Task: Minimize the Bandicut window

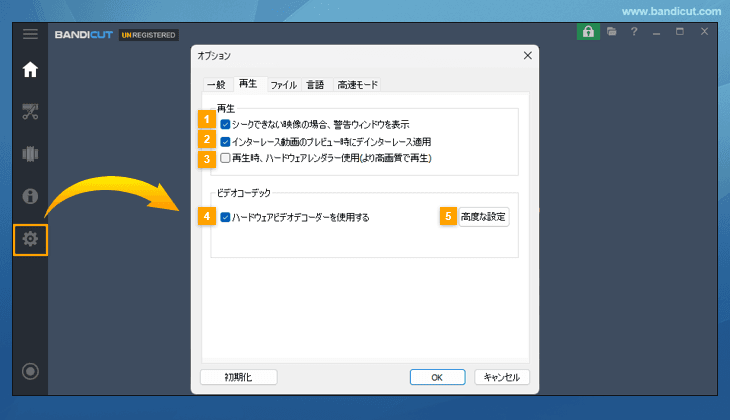Action: click(656, 33)
